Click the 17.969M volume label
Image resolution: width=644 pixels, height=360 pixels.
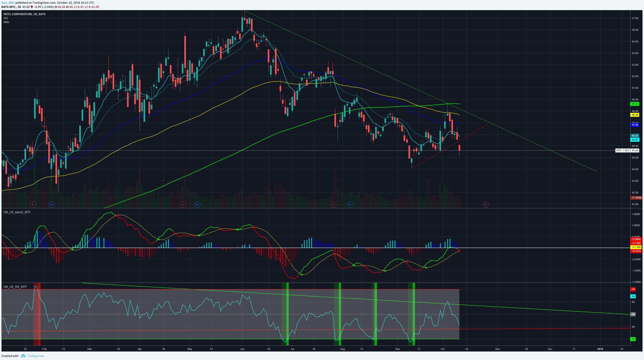click(x=636, y=198)
